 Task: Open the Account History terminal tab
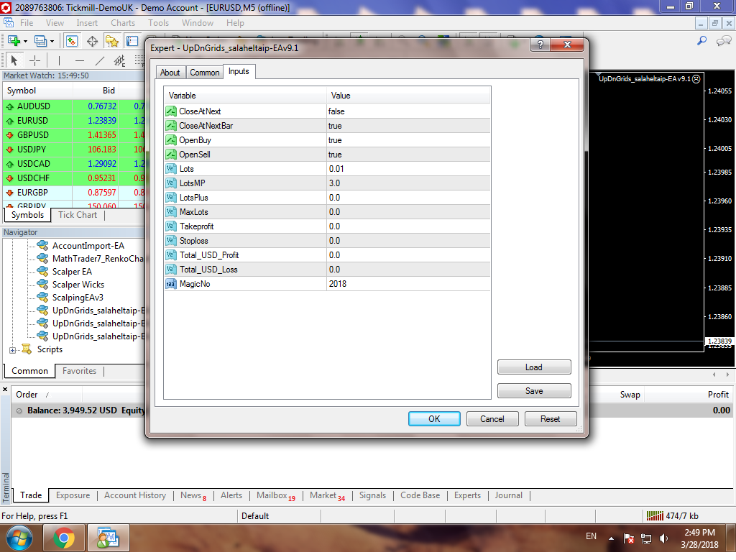pyautogui.click(x=135, y=495)
